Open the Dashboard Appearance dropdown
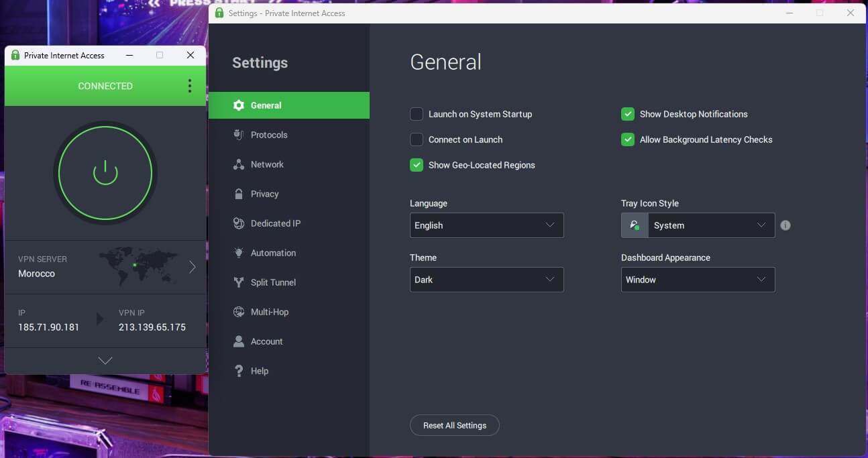The width and height of the screenshot is (868, 458). (698, 280)
